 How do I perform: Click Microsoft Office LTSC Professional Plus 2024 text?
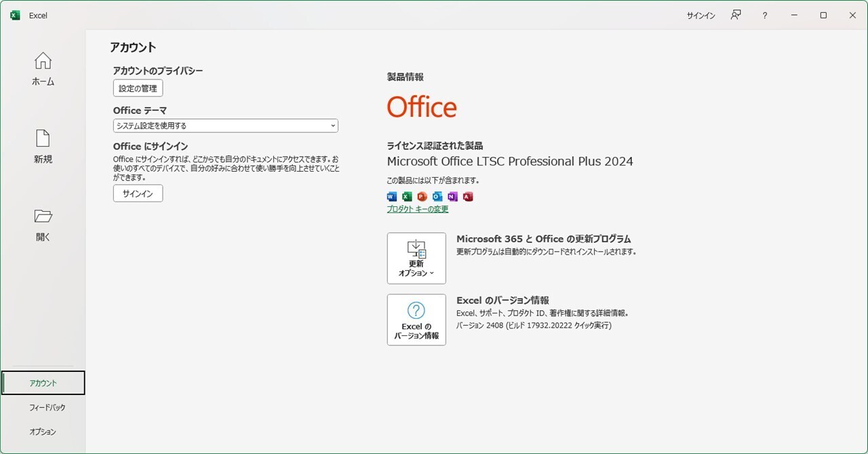coord(510,162)
